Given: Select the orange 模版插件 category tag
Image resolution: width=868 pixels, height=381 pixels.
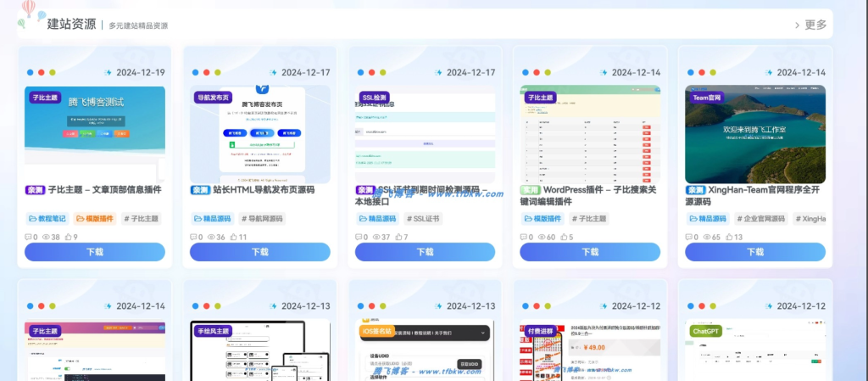Looking at the screenshot, I should coord(95,219).
